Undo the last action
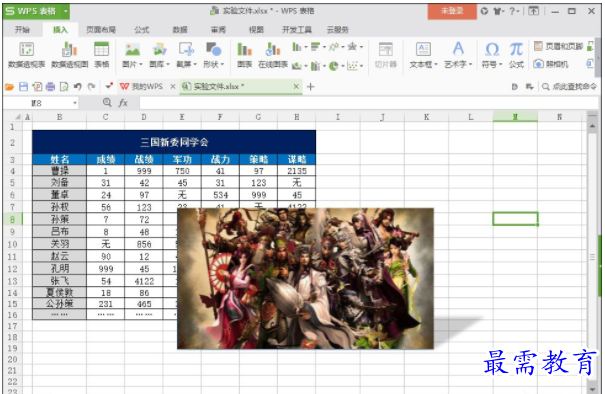Screen dimensions: 605x394 pyautogui.click(x=78, y=87)
